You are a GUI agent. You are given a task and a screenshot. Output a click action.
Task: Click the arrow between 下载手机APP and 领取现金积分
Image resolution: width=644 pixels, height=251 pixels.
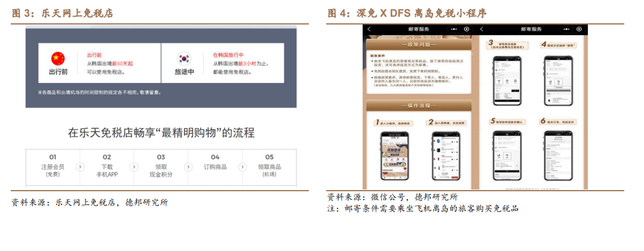(x=134, y=167)
